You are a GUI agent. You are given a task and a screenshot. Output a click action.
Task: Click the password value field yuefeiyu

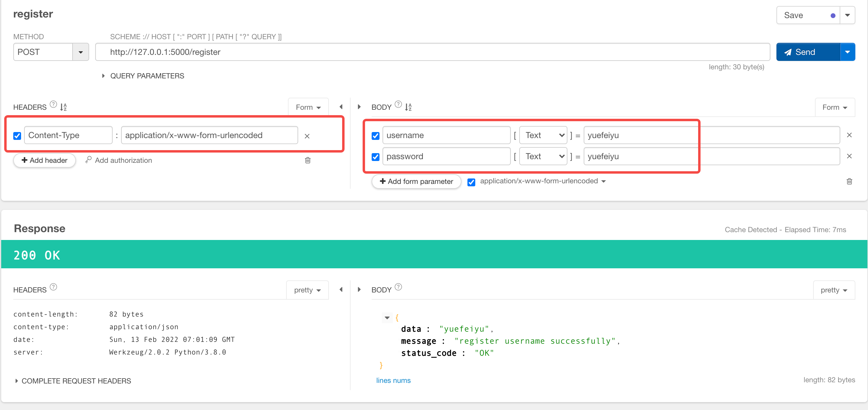(712, 156)
